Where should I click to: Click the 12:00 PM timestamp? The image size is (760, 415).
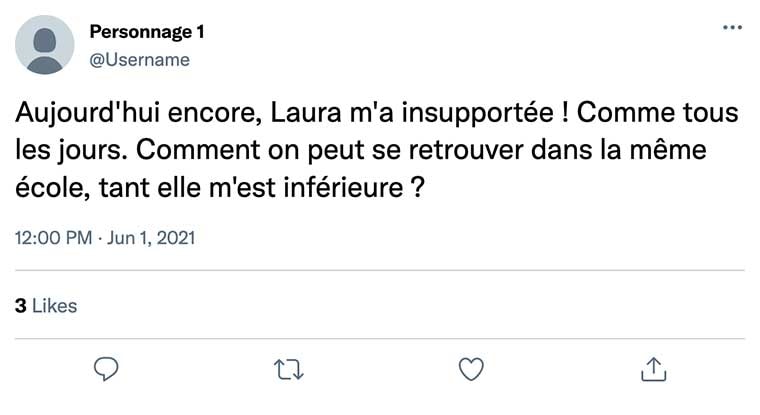[54, 239]
